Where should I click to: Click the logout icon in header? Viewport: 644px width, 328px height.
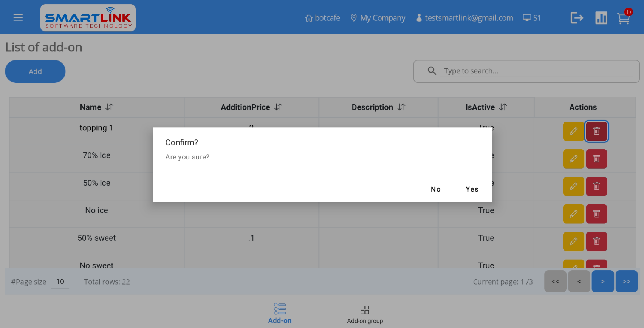[x=576, y=18]
